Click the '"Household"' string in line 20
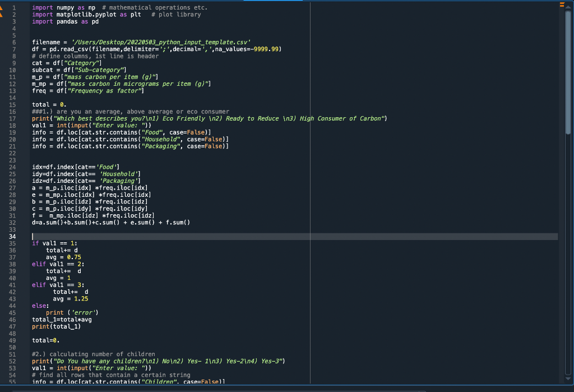This screenshot has width=574, height=392. tap(160, 140)
